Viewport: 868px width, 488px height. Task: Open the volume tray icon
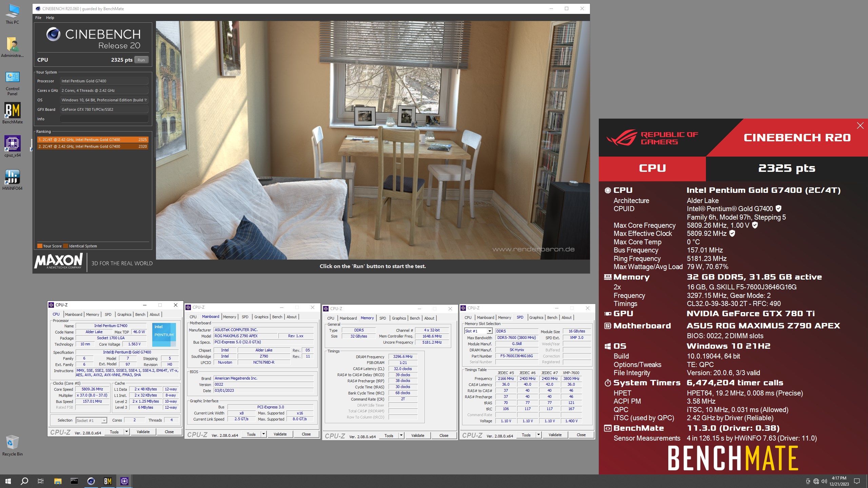pyautogui.click(x=824, y=481)
